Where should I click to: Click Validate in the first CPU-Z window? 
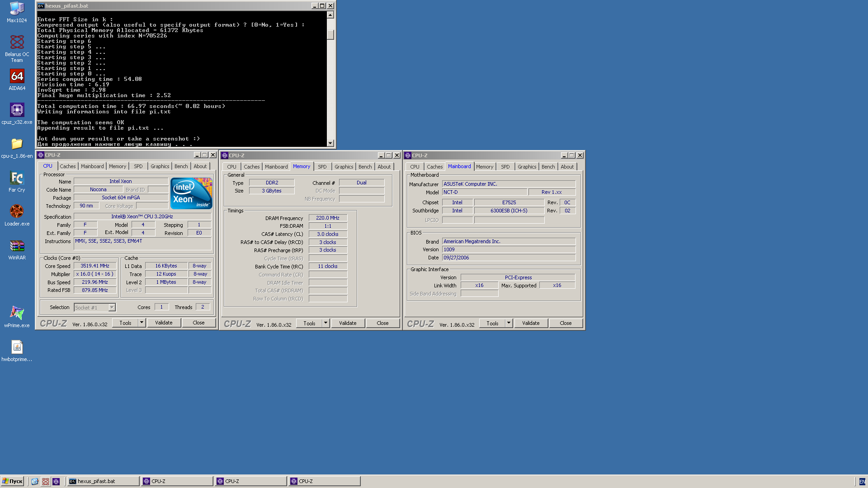pos(164,323)
